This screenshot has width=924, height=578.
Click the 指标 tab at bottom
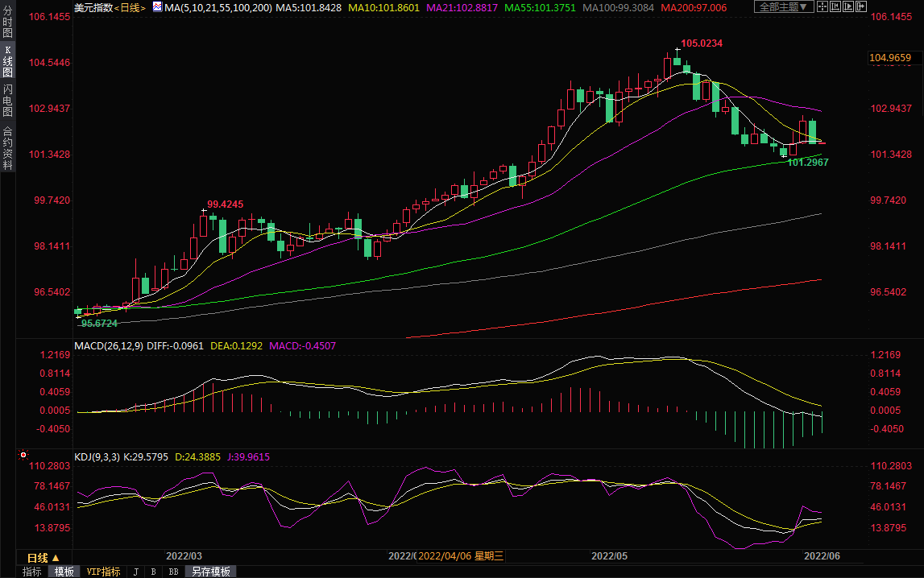(32, 572)
